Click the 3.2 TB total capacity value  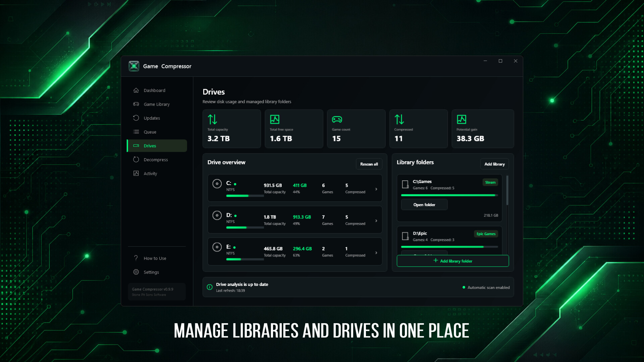coord(219,138)
